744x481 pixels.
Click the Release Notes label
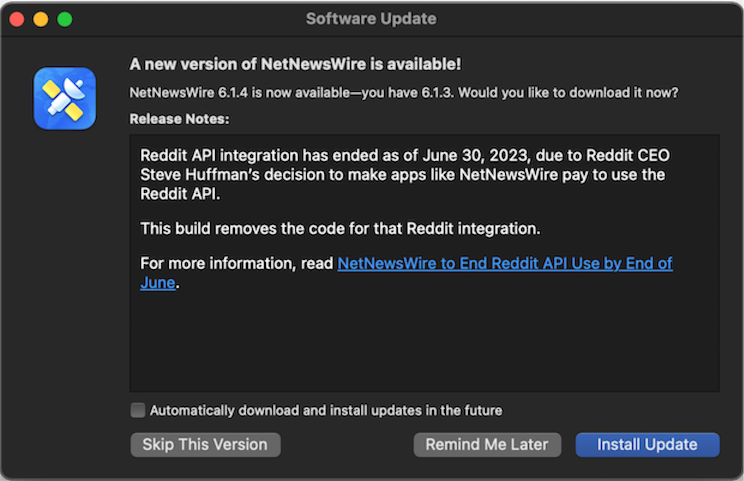[179, 119]
